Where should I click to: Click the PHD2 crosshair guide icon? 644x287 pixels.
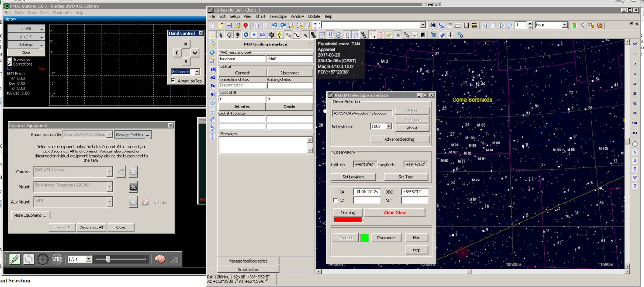pos(43,259)
